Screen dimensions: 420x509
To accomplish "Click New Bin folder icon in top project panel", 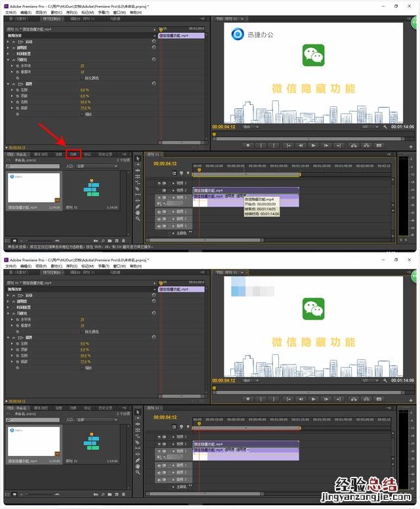I will click(x=110, y=241).
